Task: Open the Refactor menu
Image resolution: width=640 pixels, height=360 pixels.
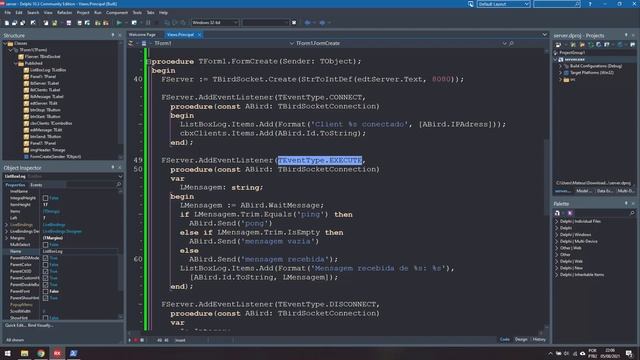Action: point(64,13)
